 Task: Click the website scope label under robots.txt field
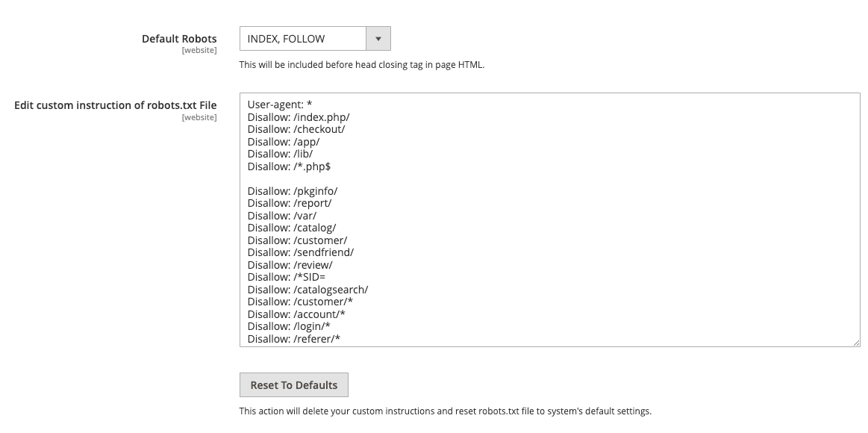point(199,116)
